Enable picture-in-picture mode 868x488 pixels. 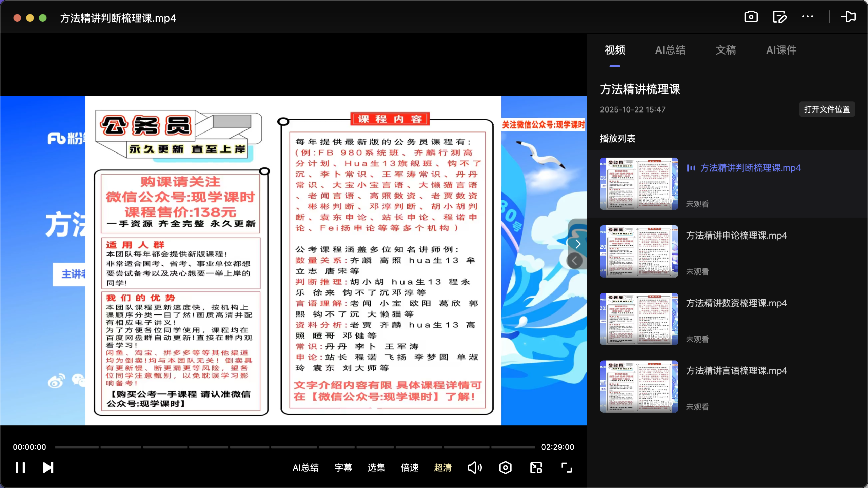coord(535,467)
